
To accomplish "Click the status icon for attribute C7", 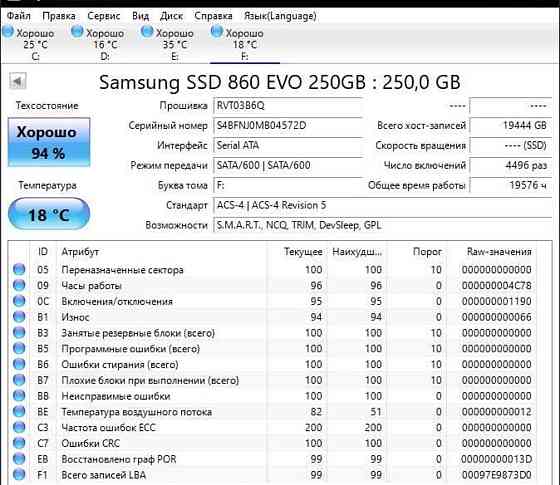I will coord(19,443).
